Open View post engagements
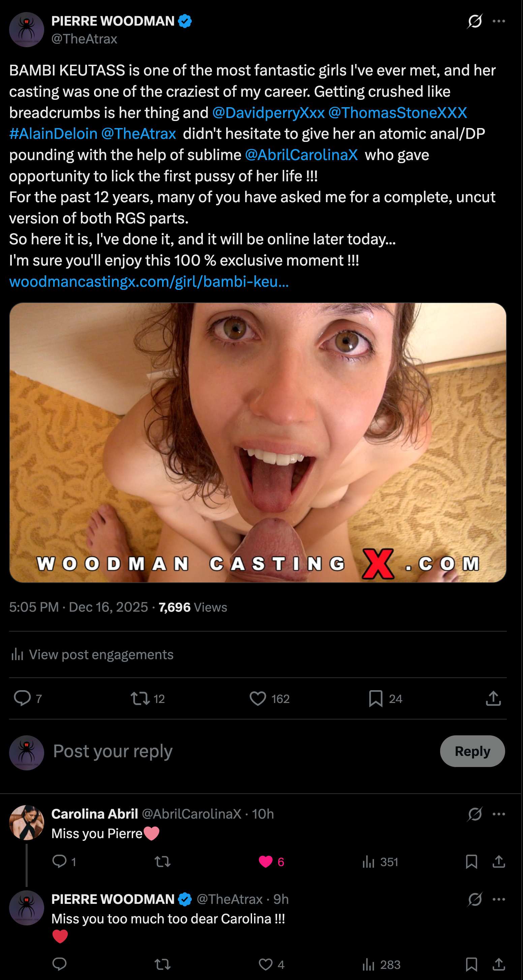The width and height of the screenshot is (523, 980). pyautogui.click(x=101, y=654)
